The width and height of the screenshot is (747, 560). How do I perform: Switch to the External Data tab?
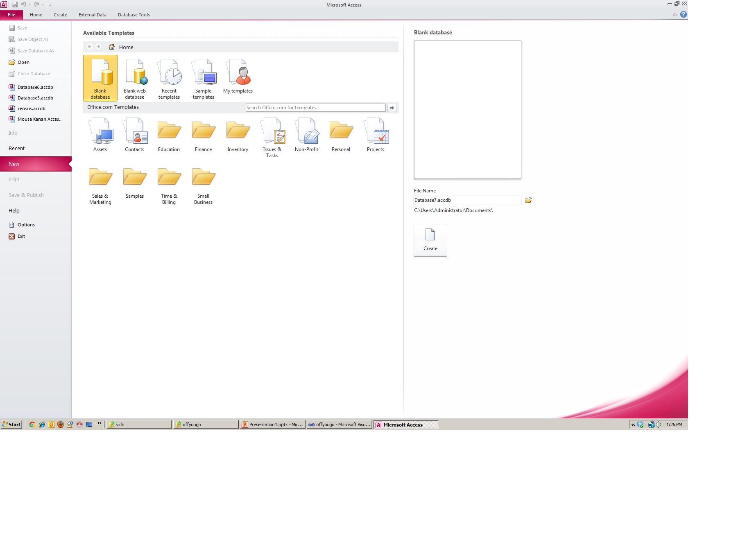coord(93,15)
